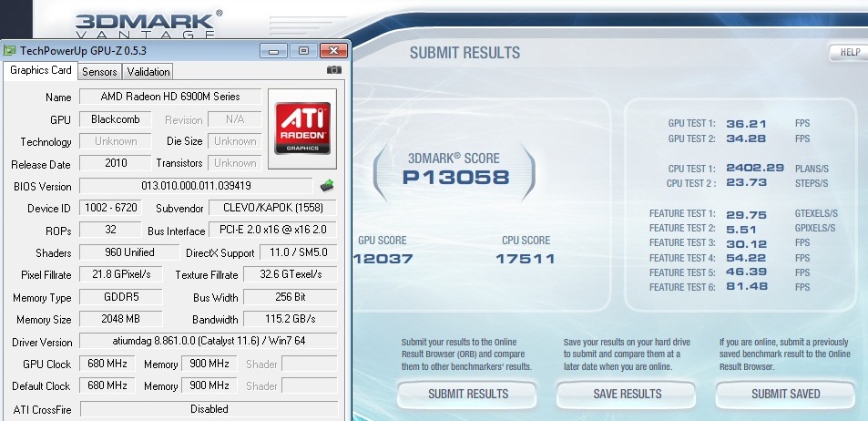Click the GPU-Z title bar app icon
868x421 pixels.
(9, 51)
